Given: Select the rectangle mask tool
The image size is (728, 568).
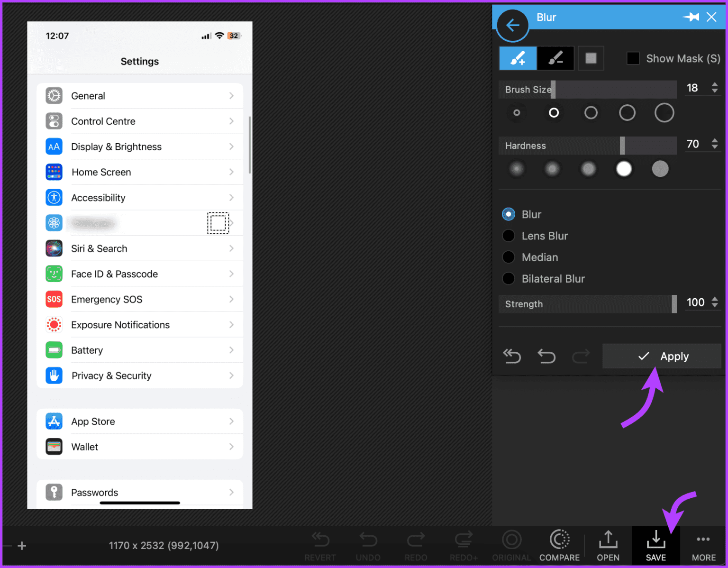Looking at the screenshot, I should (591, 58).
